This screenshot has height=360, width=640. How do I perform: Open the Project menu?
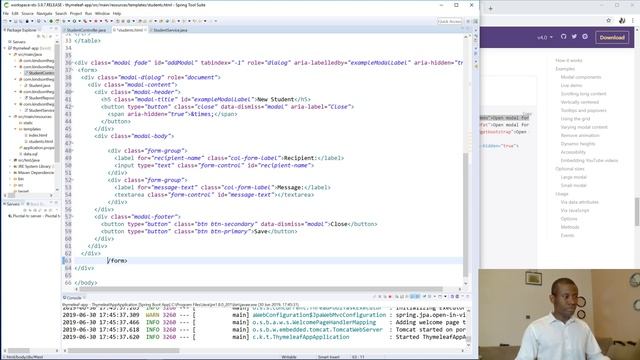click(76, 13)
